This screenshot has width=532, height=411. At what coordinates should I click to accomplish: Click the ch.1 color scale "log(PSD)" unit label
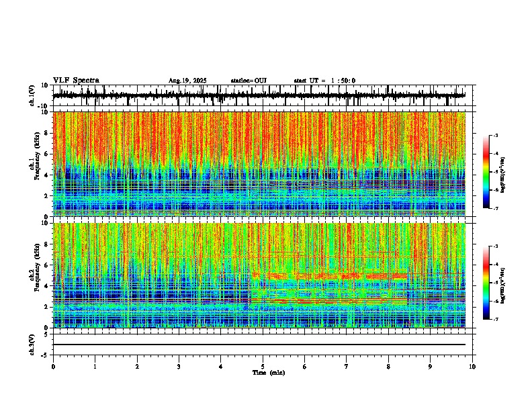click(502, 175)
